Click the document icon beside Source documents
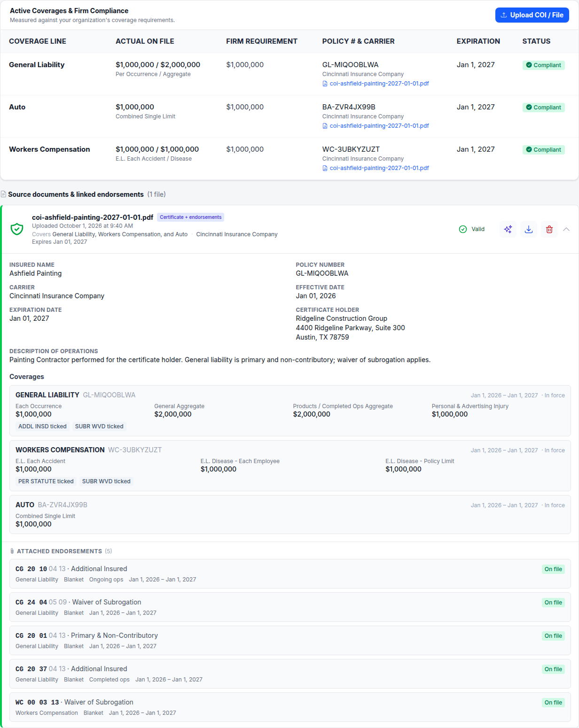The width and height of the screenshot is (579, 728). 3,194
